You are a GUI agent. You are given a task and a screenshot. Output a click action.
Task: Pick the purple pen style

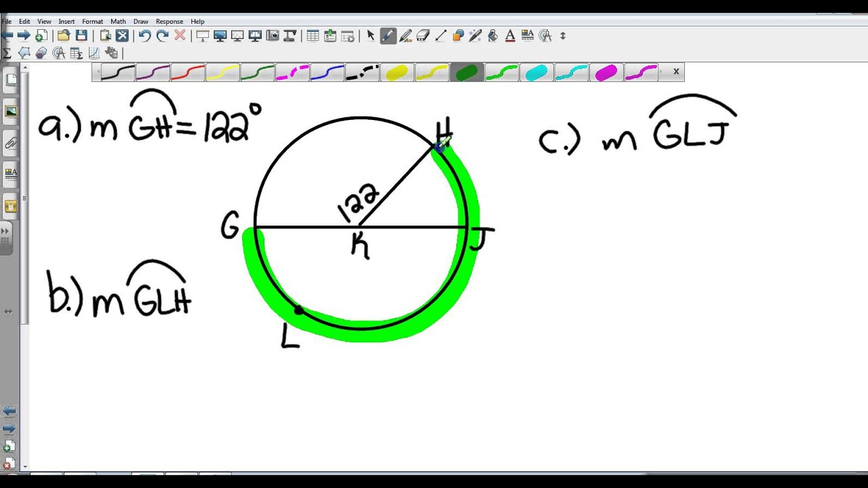[153, 73]
